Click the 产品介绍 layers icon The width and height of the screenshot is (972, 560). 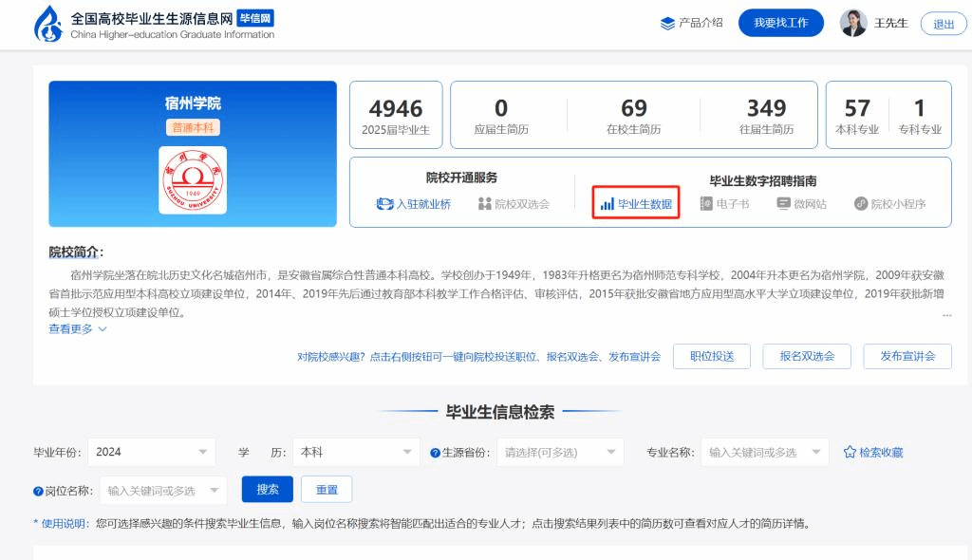tap(667, 23)
